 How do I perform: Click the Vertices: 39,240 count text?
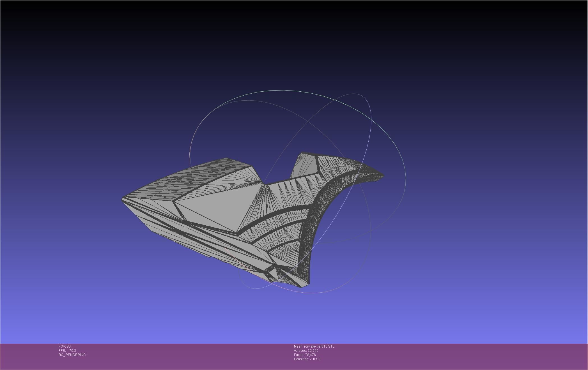click(306, 351)
